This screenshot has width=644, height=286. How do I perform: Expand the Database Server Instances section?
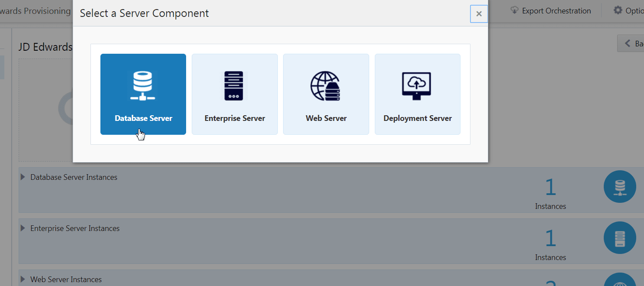(23, 177)
